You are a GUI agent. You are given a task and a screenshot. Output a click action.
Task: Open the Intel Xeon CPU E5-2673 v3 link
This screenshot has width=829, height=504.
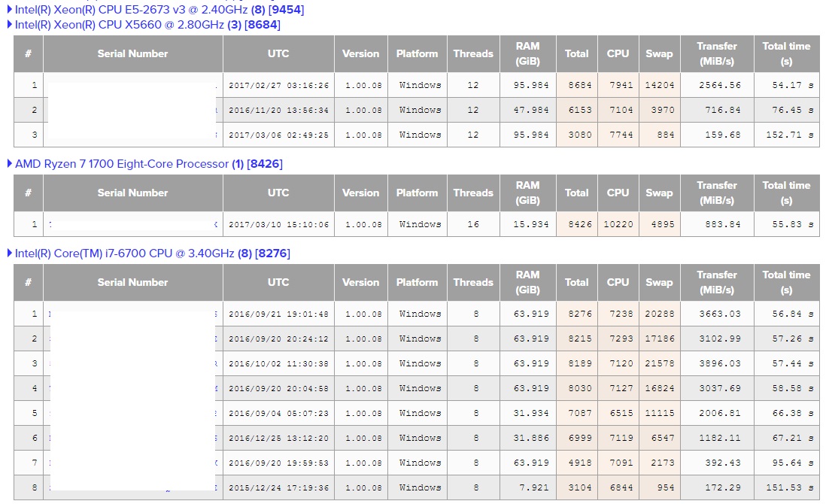tap(159, 10)
